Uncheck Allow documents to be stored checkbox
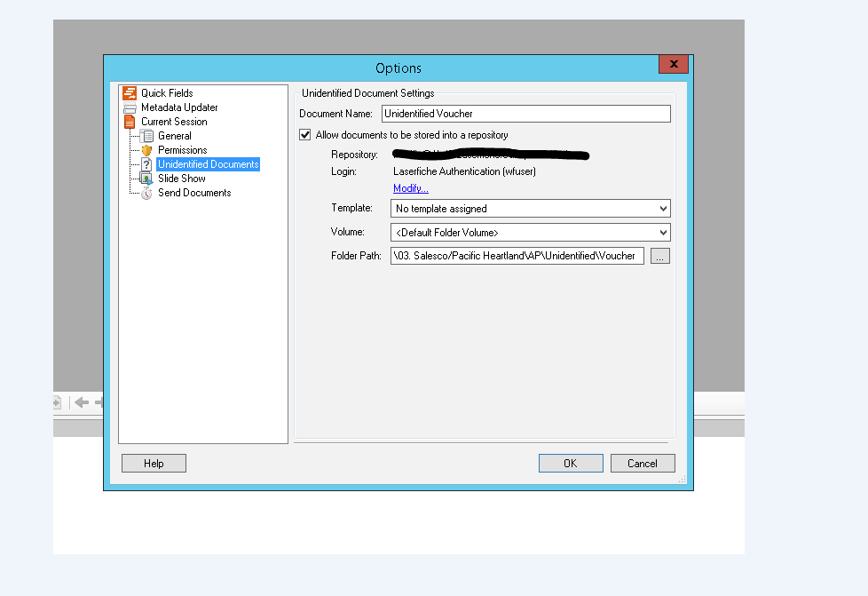This screenshot has width=868, height=596. click(306, 135)
